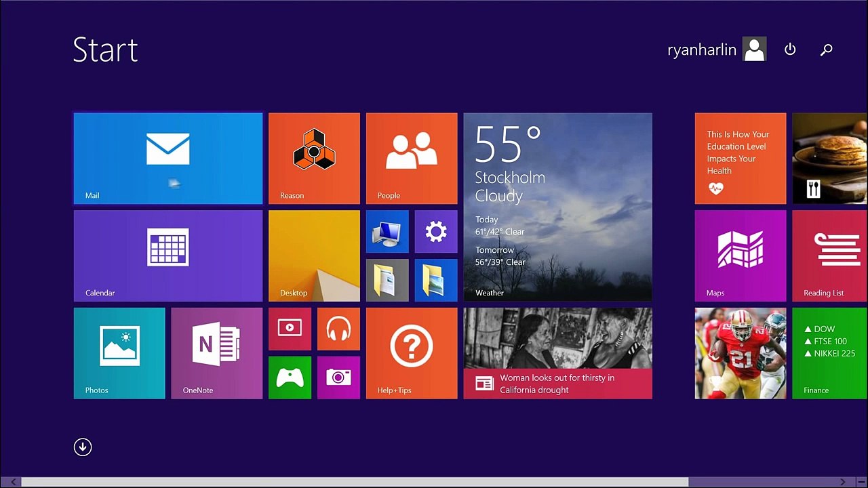Open the Reading List tile
868x488 pixels.
click(x=830, y=256)
